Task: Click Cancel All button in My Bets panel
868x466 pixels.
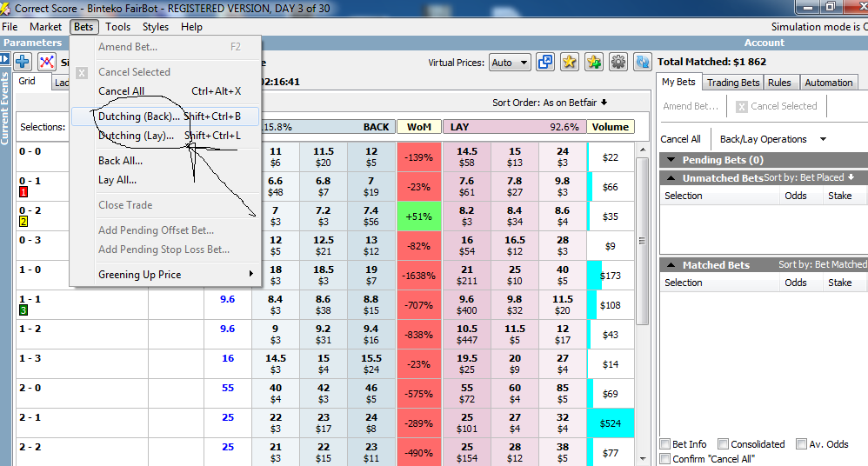Action: 680,139
